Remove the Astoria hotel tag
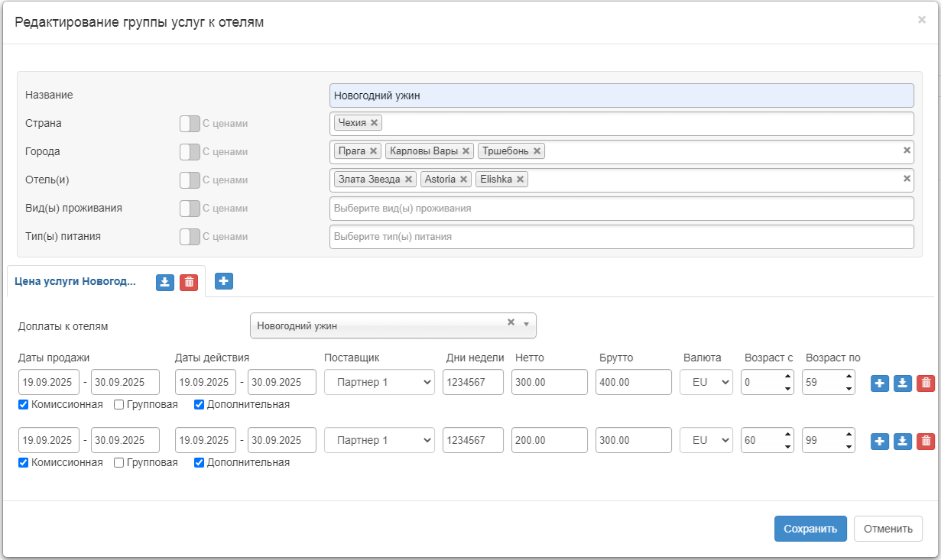 pos(463,180)
